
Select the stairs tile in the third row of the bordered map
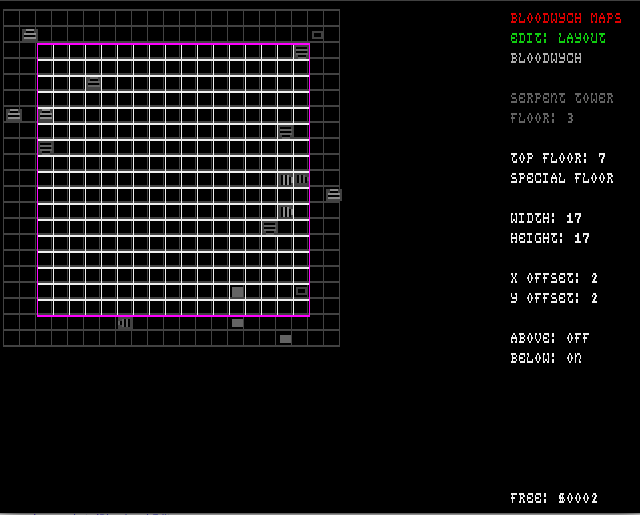tap(93, 83)
